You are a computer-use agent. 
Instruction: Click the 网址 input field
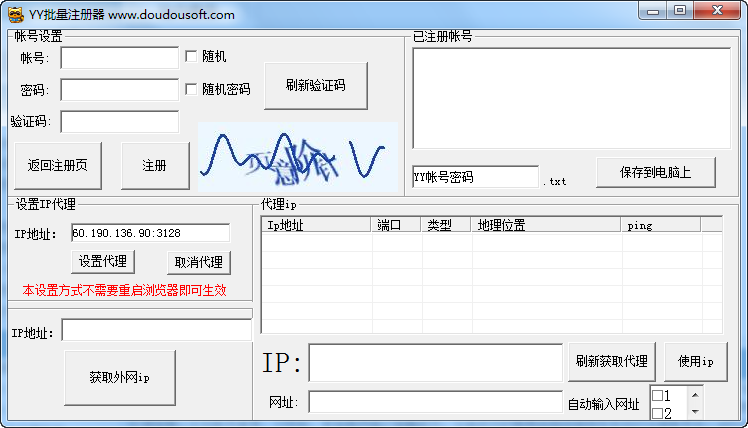(x=436, y=402)
